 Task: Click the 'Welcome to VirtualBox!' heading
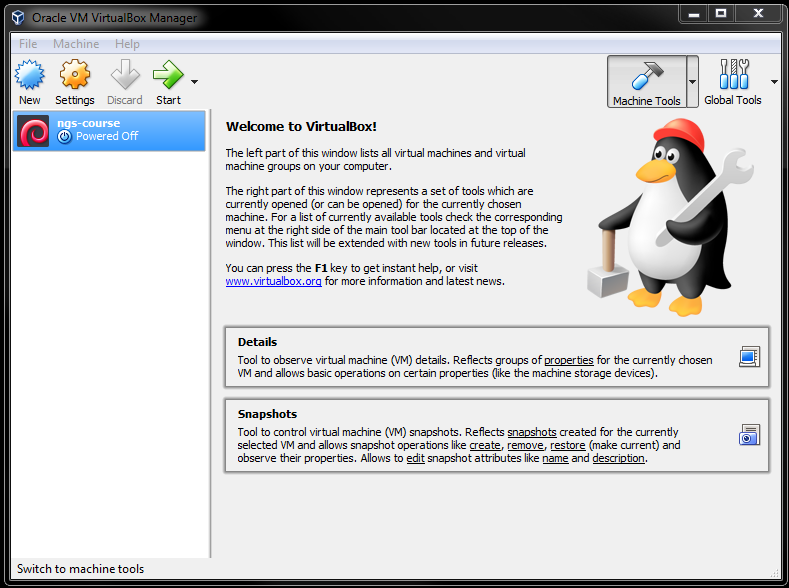[x=301, y=126]
